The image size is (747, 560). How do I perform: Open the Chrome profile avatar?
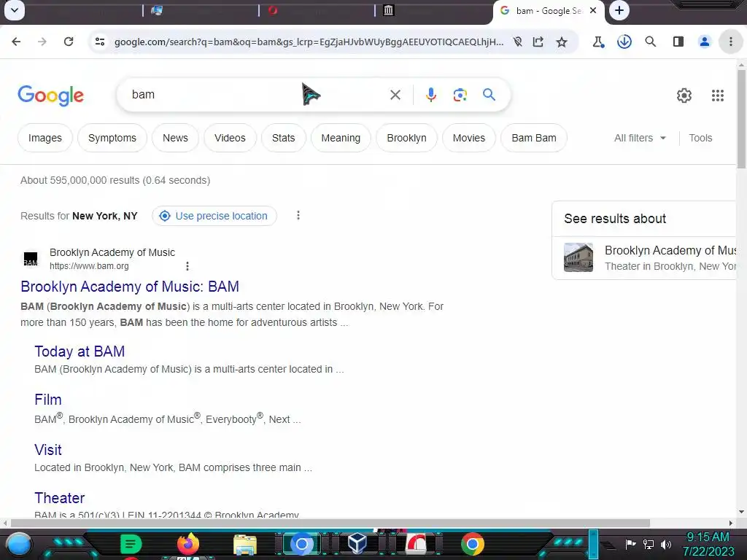pos(704,42)
